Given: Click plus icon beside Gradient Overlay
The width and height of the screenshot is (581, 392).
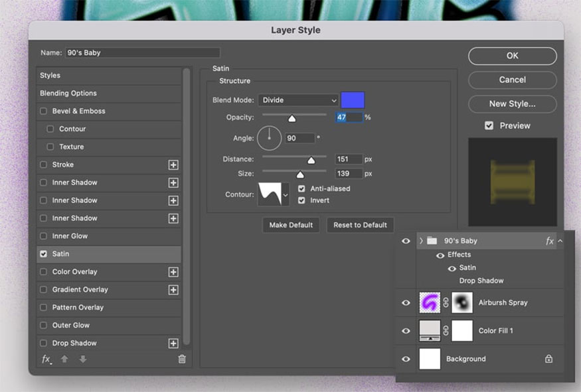Looking at the screenshot, I should [173, 289].
